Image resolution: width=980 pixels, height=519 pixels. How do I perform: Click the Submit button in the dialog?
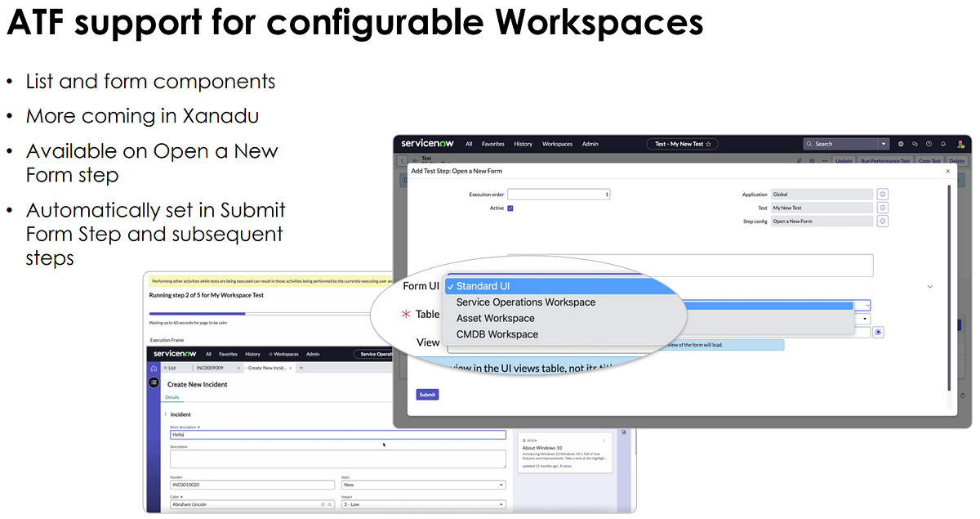pos(426,394)
